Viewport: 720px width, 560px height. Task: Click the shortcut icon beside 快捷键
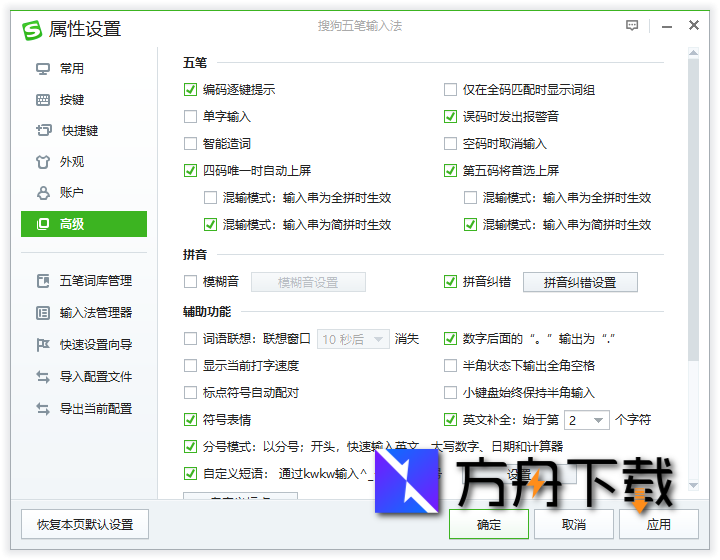(x=44, y=130)
